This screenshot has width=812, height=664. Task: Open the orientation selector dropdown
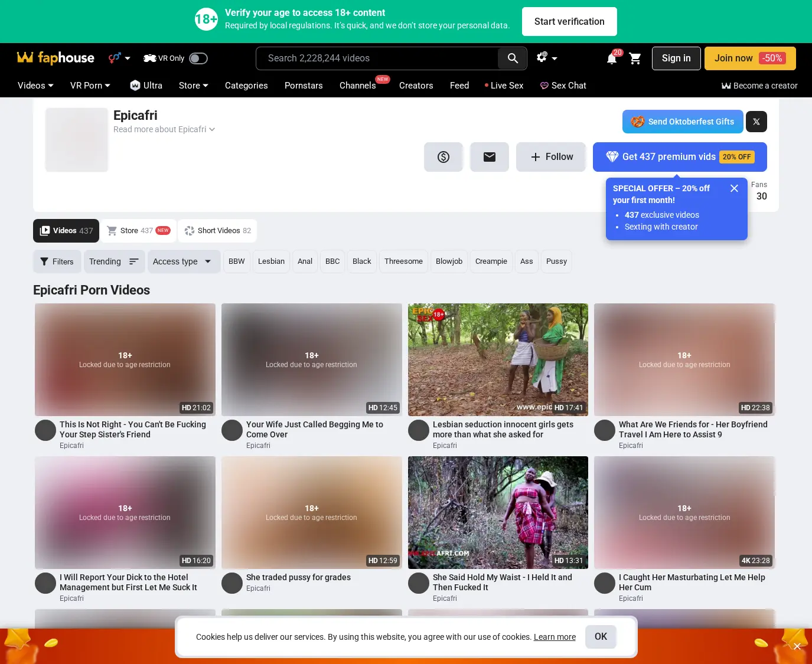point(119,58)
